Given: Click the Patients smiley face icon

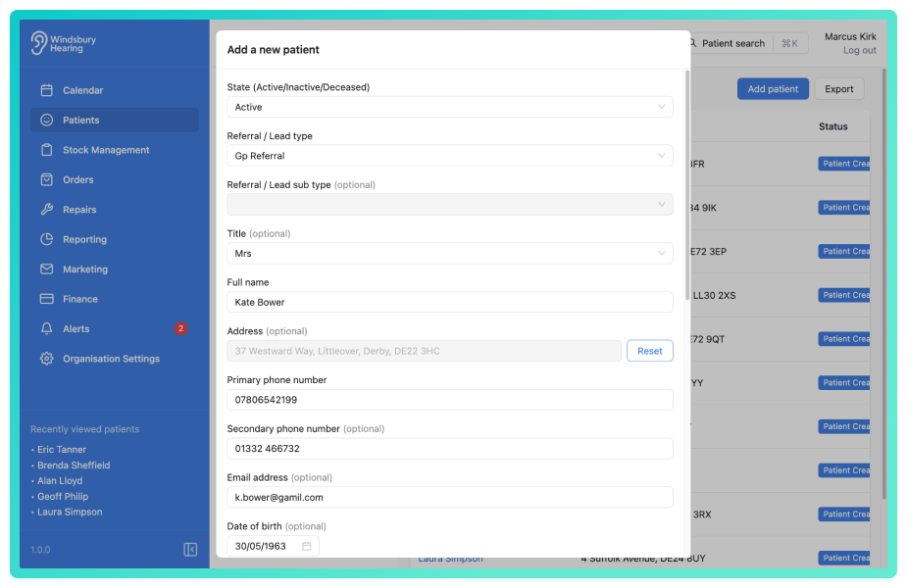Looking at the screenshot, I should pyautogui.click(x=47, y=120).
